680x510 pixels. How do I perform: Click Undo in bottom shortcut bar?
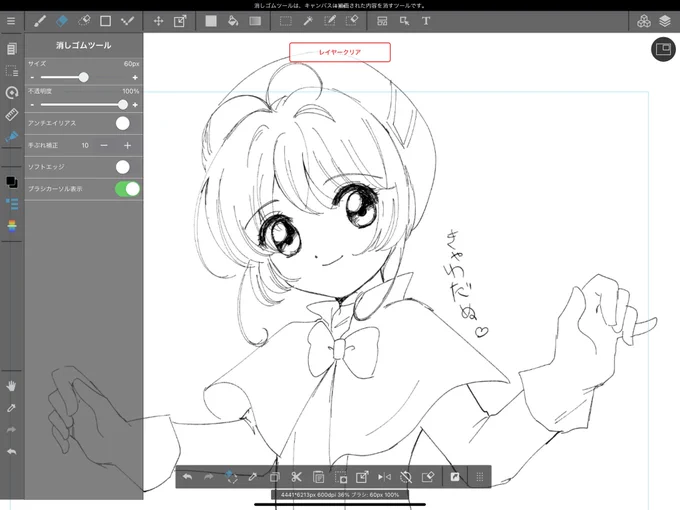pos(187,477)
